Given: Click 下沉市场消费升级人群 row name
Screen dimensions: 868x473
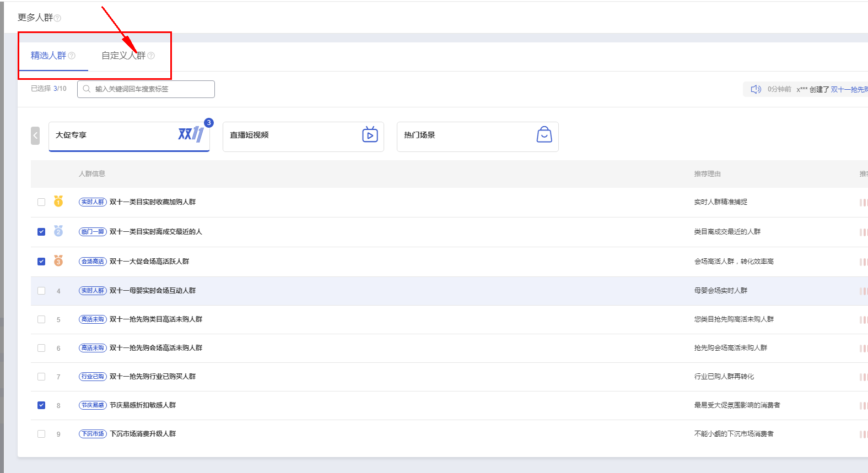Looking at the screenshot, I should coord(143,434).
